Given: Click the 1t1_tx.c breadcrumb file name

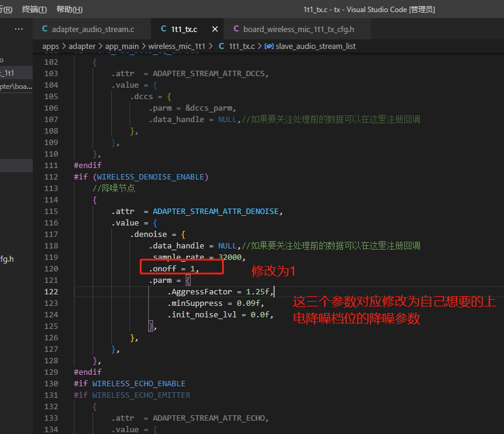Looking at the screenshot, I should 242,47.
